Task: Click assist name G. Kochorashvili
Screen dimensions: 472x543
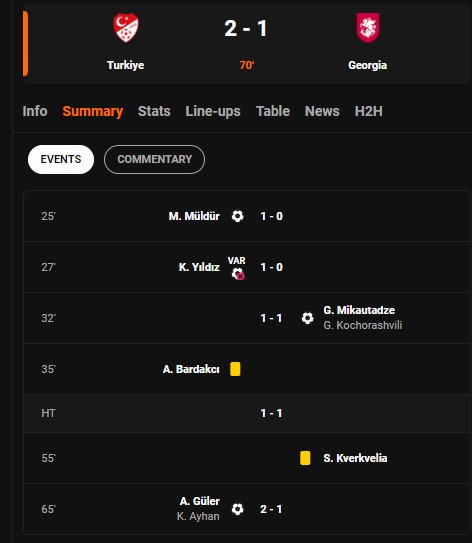Action: (363, 325)
